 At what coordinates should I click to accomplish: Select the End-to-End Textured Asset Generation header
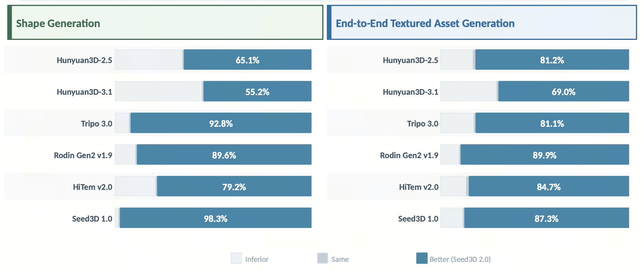(x=425, y=24)
